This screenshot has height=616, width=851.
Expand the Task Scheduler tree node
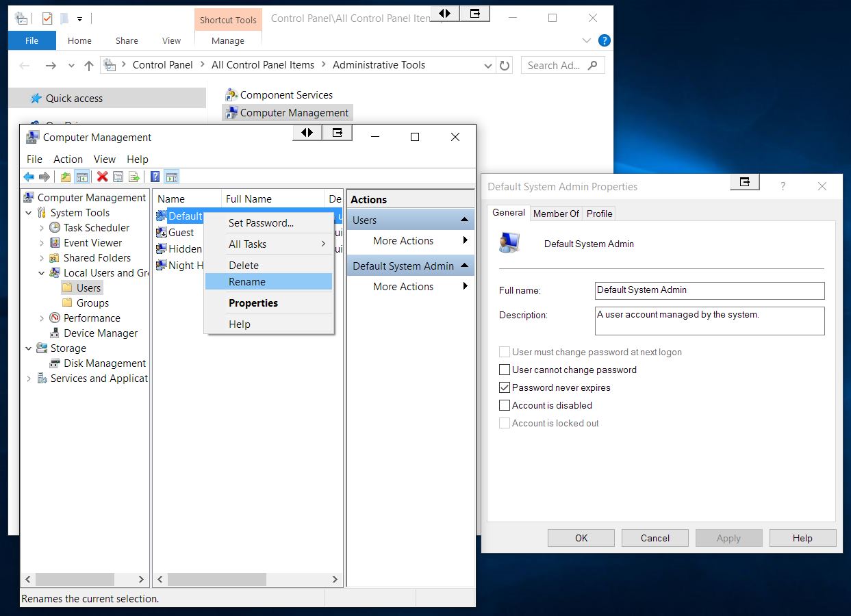coord(42,228)
